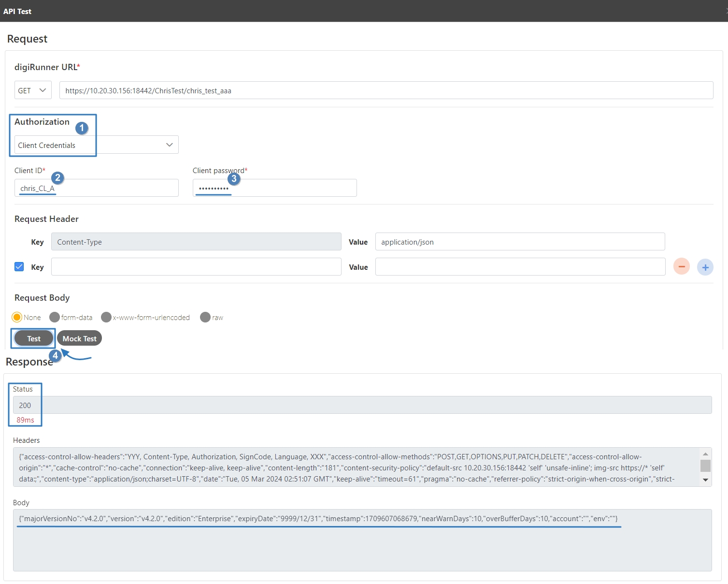The height and width of the screenshot is (584, 728).
Task: Toggle the checkbox beside the second Key row
Action: pos(19,267)
